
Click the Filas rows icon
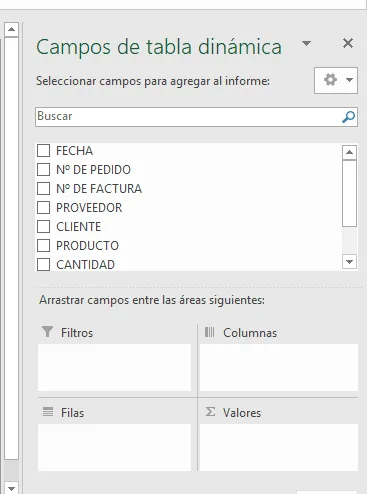pos(48,412)
